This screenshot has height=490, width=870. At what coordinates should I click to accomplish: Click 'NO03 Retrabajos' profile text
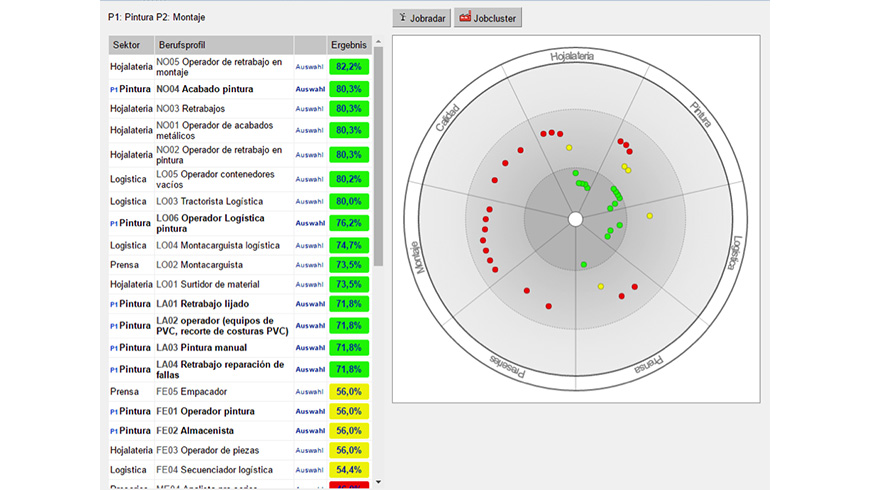(190, 109)
